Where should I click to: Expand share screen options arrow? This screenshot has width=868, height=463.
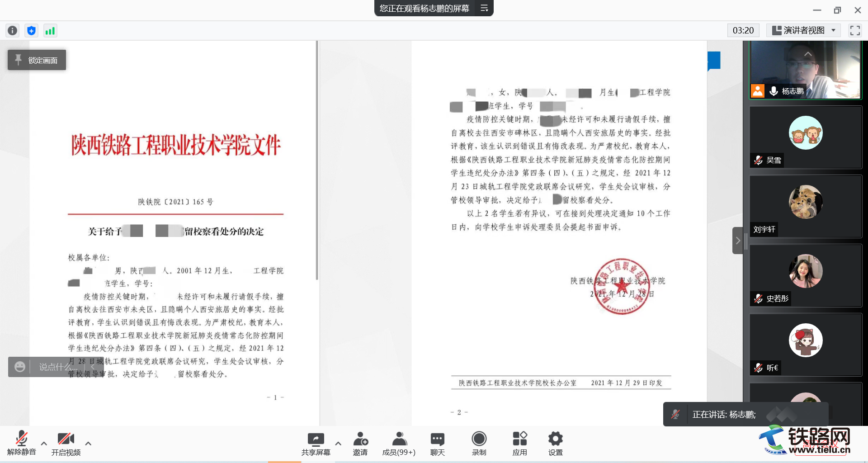(338, 444)
